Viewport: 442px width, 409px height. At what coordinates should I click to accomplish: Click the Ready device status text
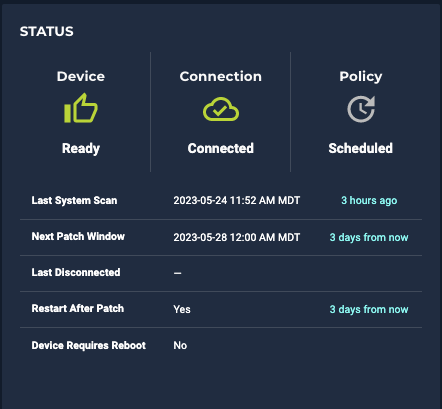click(81, 148)
